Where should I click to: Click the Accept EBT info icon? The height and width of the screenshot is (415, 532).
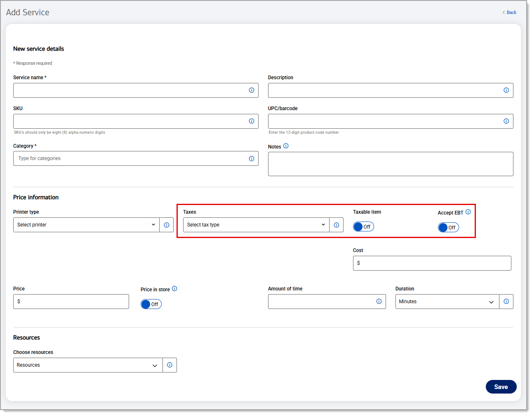(468, 212)
